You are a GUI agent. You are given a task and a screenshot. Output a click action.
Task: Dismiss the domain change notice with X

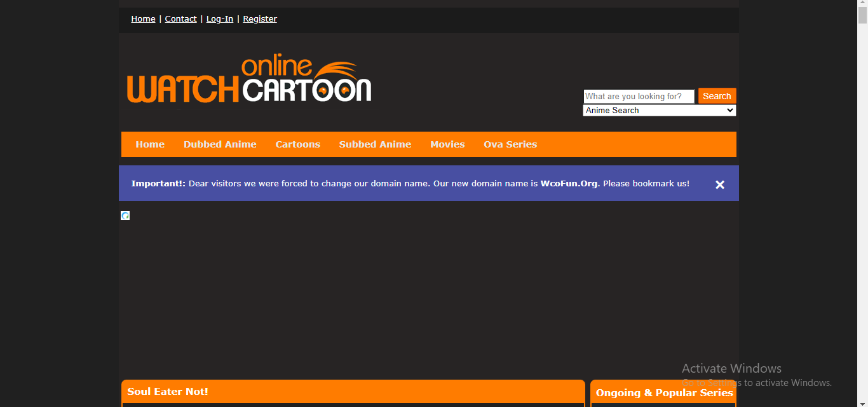coord(720,184)
